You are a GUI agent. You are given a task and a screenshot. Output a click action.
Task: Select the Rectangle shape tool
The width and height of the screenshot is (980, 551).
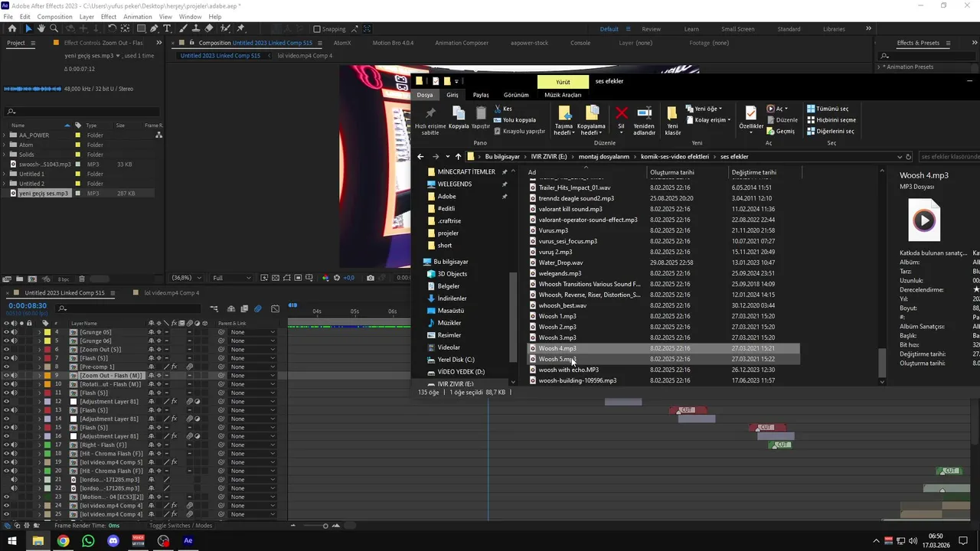pos(140,28)
